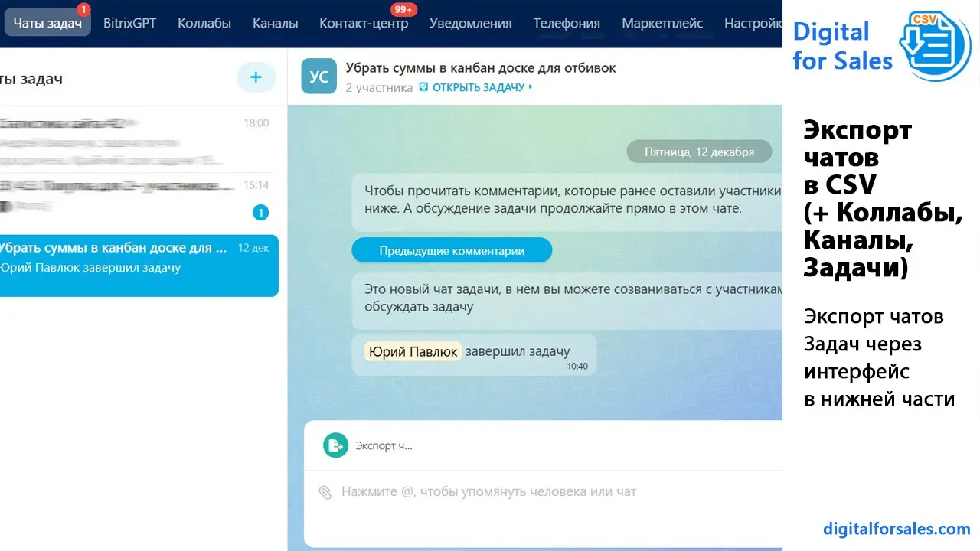Click the paperclip attach file icon
This screenshot has height=551, width=980.
coord(325,492)
